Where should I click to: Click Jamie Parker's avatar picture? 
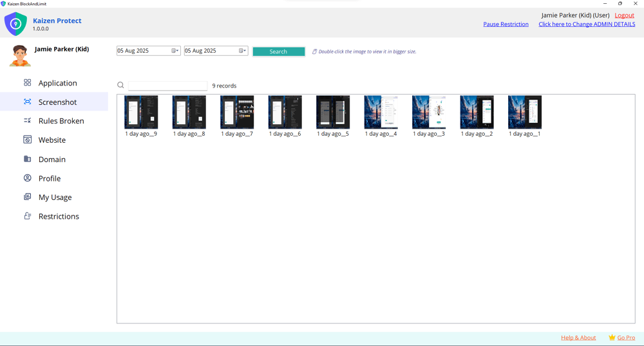click(x=20, y=56)
